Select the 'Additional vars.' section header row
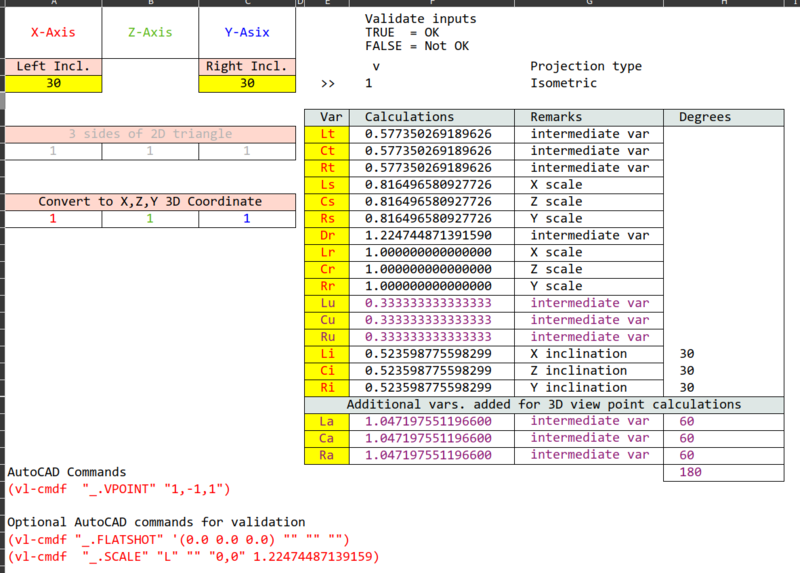 [x=544, y=405]
